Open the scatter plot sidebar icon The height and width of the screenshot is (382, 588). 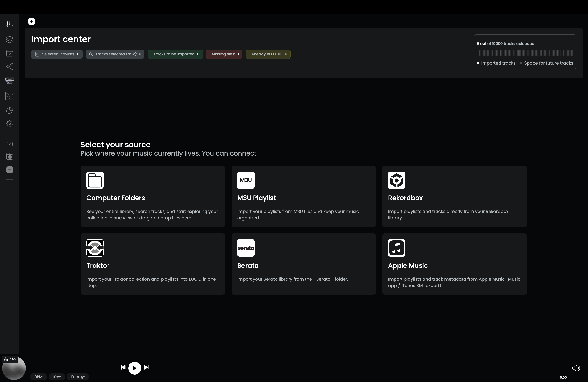10,96
